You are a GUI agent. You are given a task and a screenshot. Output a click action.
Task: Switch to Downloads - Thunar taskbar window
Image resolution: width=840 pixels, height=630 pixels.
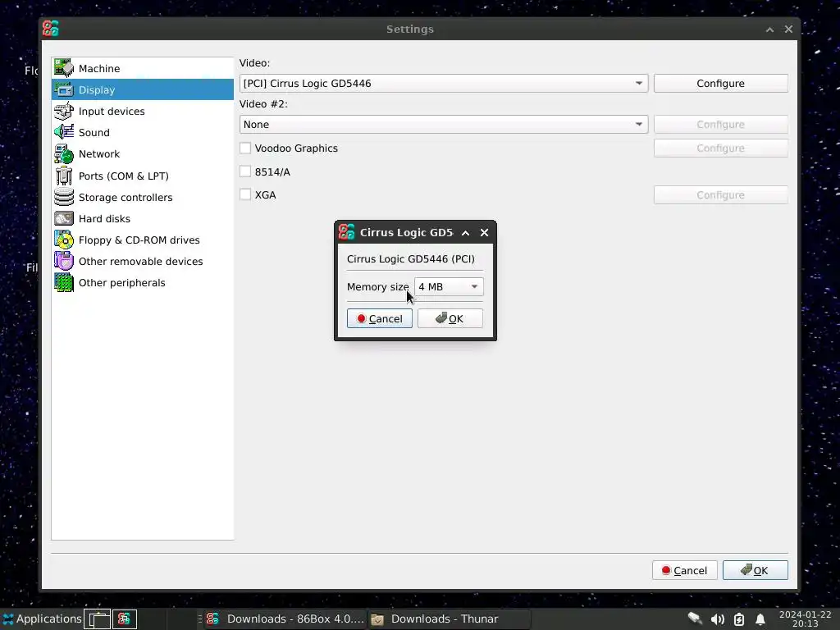tap(449, 619)
